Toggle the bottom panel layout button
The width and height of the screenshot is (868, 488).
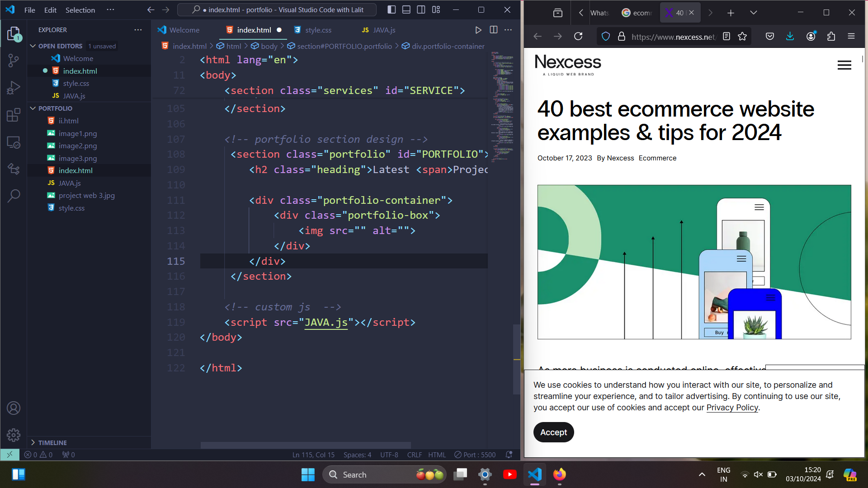[406, 9]
